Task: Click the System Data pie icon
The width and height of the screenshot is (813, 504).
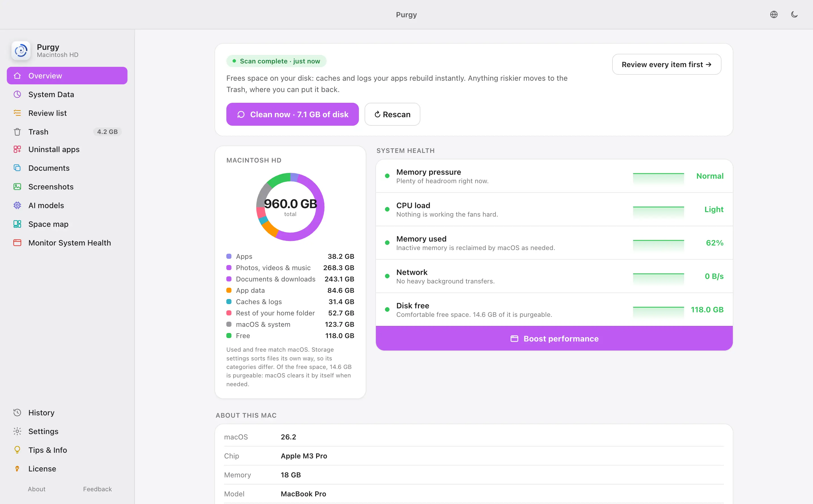Action: point(17,94)
